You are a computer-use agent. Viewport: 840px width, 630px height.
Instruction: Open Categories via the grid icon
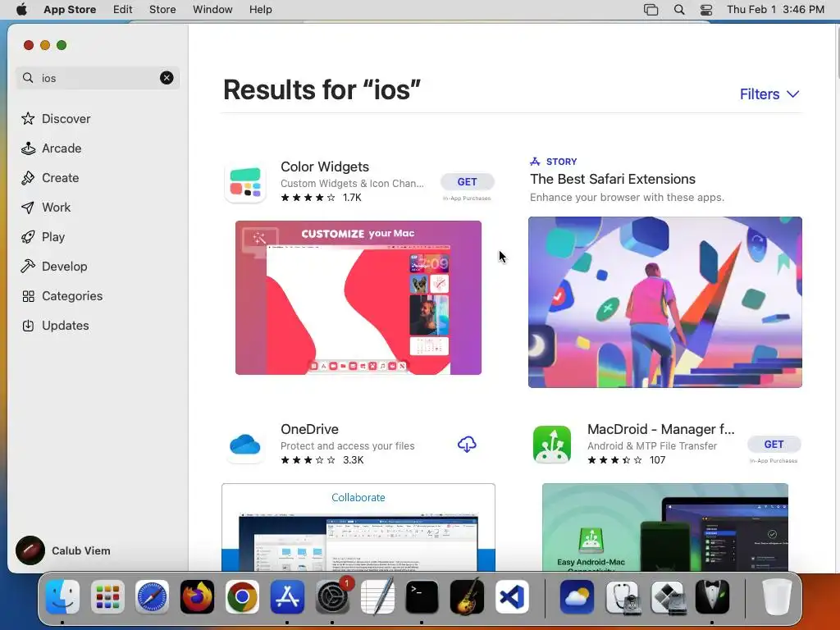28,296
